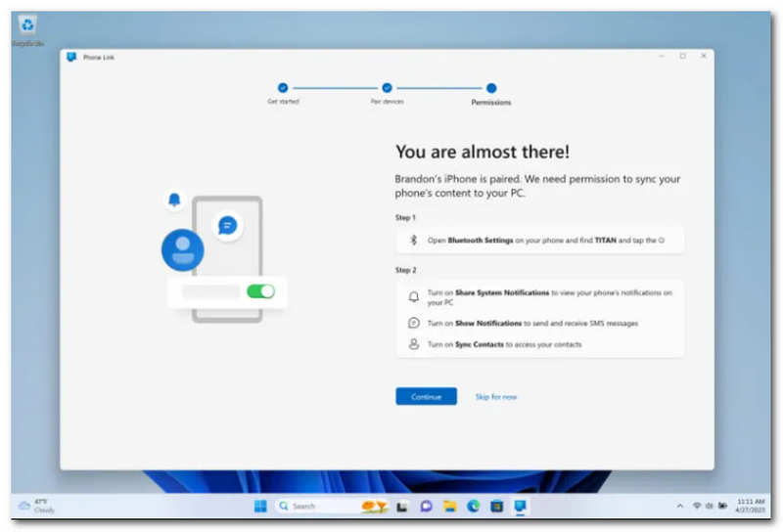Viewport: 783px width, 532px height.
Task: Click the Bluetooth icon in Step 1
Action: coord(413,240)
